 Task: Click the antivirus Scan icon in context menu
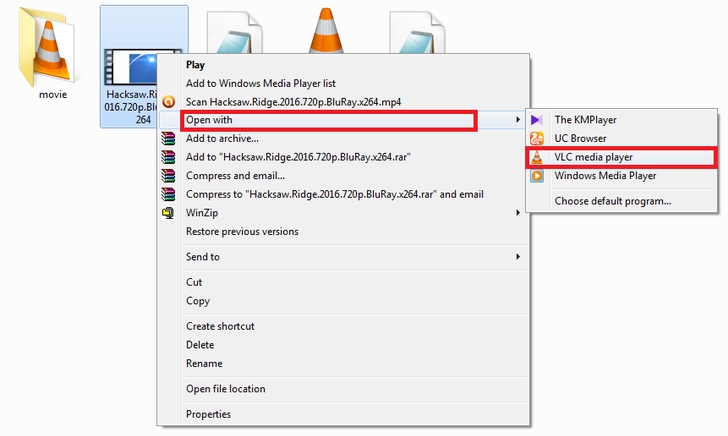(169, 102)
